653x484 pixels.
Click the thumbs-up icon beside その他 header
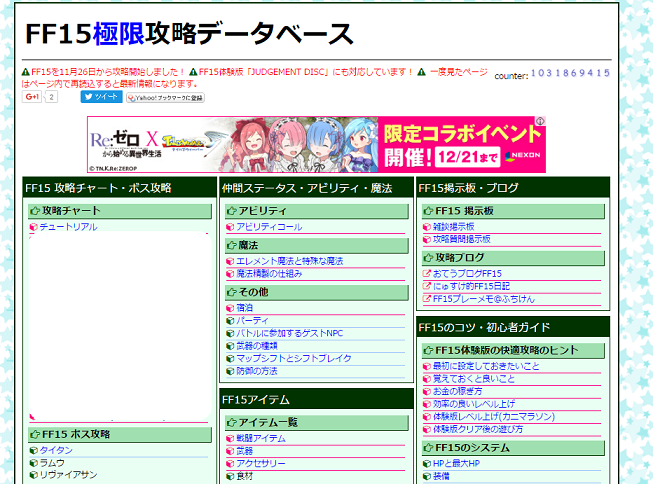232,292
